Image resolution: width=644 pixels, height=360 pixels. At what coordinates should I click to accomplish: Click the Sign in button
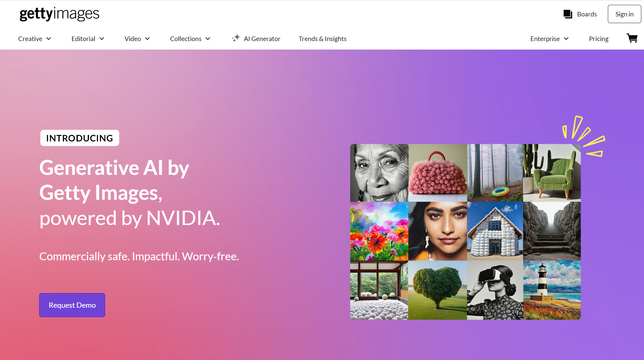(625, 14)
